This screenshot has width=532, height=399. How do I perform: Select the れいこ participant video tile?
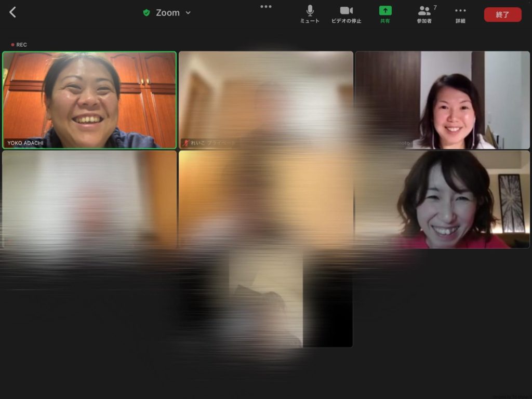[x=265, y=100]
